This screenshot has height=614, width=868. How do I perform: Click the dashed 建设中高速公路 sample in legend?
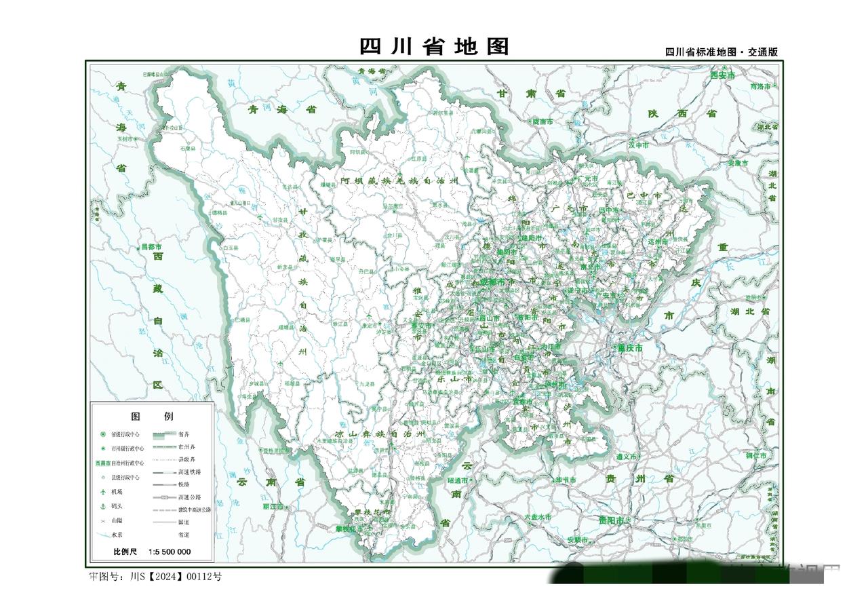click(164, 510)
